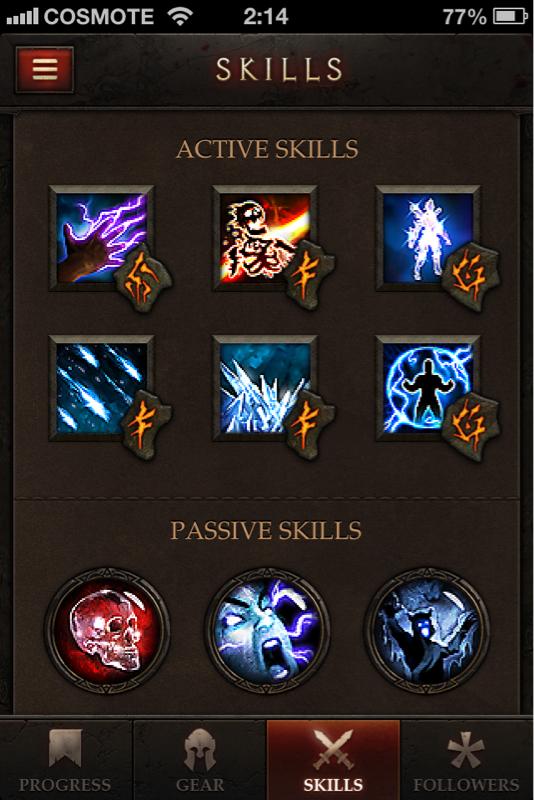534x800 pixels.
Task: Select the purple lightning hand skill
Action: point(101,238)
